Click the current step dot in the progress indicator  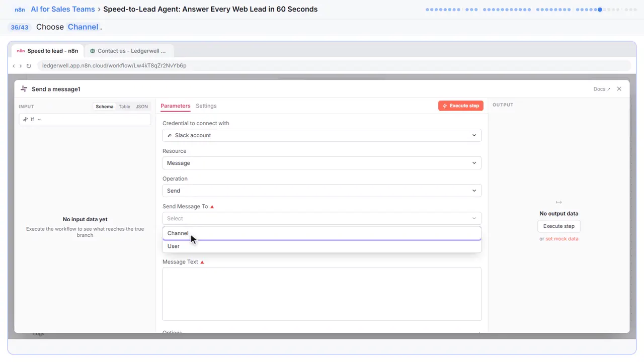[x=600, y=10]
